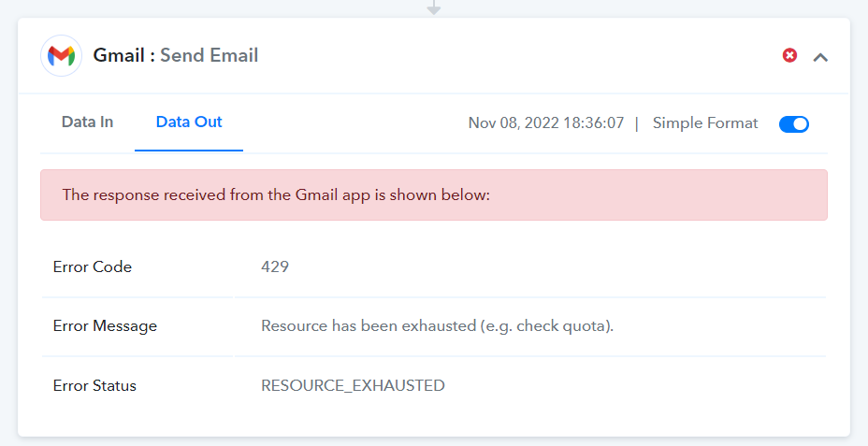Click the Nov 08, 2022 timestamp
868x446 pixels.
546,122
